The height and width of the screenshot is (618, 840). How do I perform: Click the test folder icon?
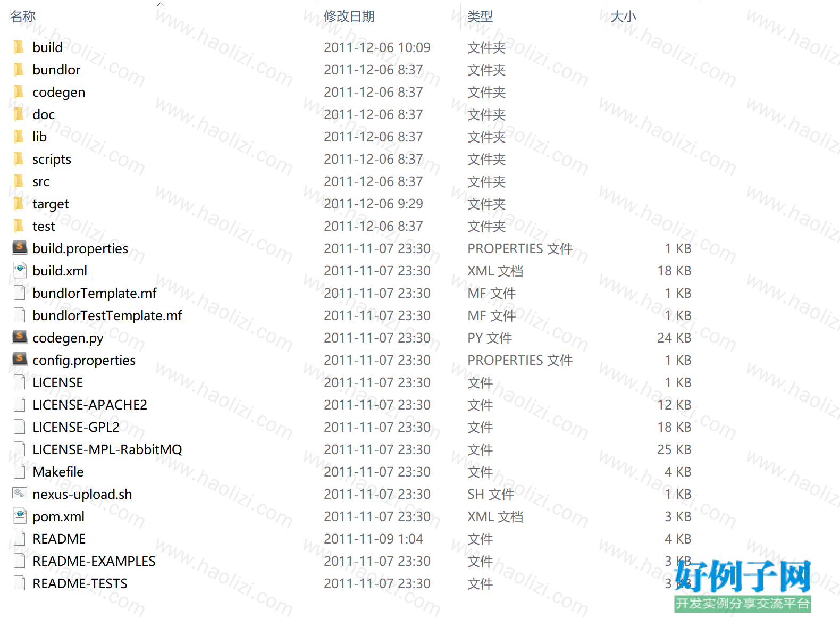click(19, 226)
